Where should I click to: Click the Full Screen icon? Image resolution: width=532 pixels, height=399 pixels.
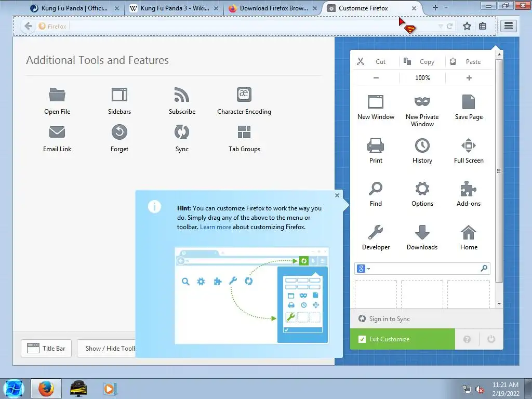tap(469, 145)
